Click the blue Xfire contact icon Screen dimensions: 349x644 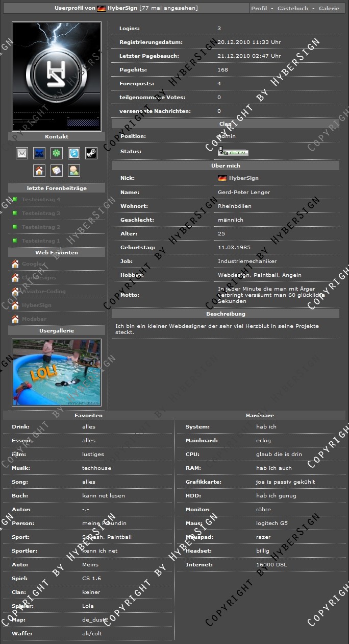point(39,153)
